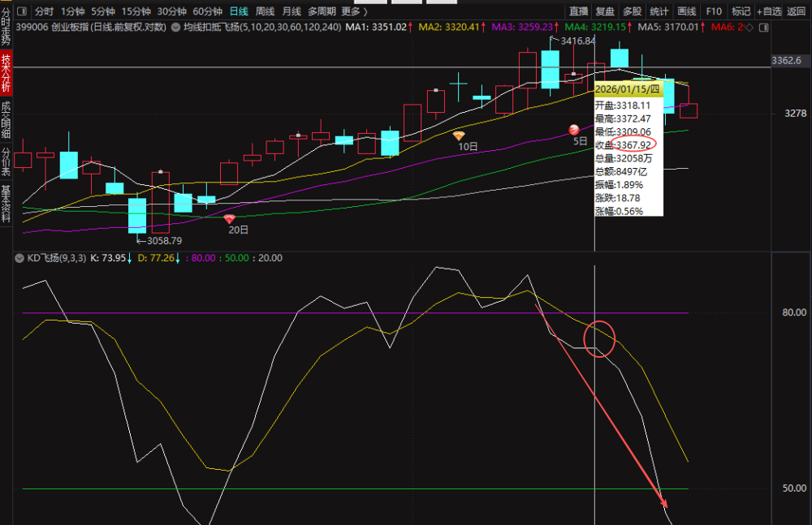Image resolution: width=812 pixels, height=525 pixels.
Task: Switch to 周线 weekly chart
Action: coord(266,11)
